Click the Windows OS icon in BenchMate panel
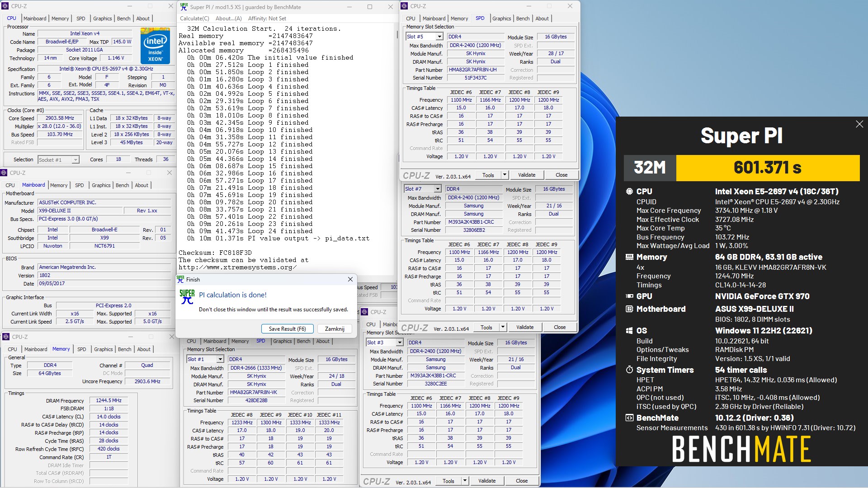This screenshot has height=488, width=868. click(x=629, y=330)
